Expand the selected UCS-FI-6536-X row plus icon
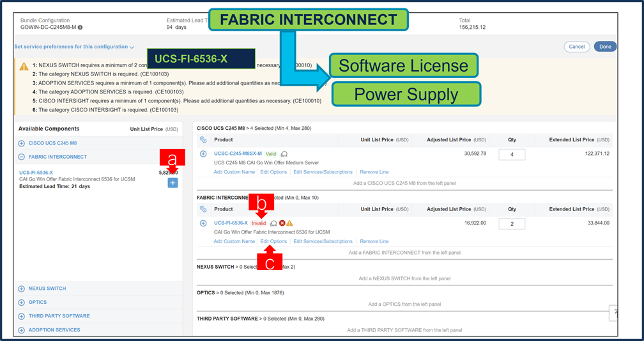Image resolution: width=644 pixels, height=341 pixels. point(203,223)
